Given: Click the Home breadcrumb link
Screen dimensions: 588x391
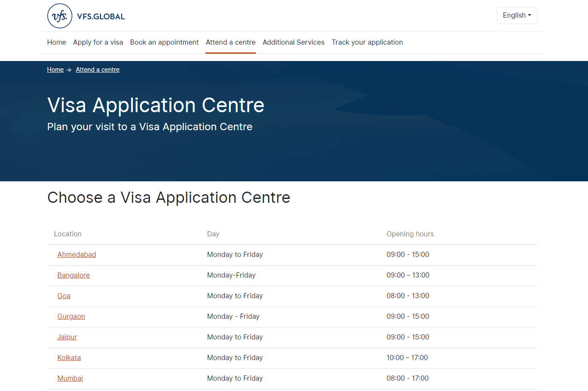Looking at the screenshot, I should coord(55,70).
